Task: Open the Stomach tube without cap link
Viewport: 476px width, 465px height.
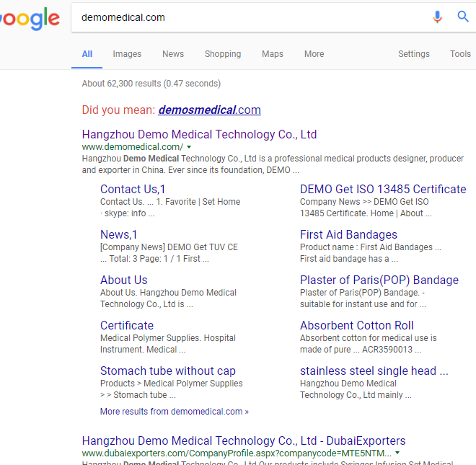Action: 168,371
